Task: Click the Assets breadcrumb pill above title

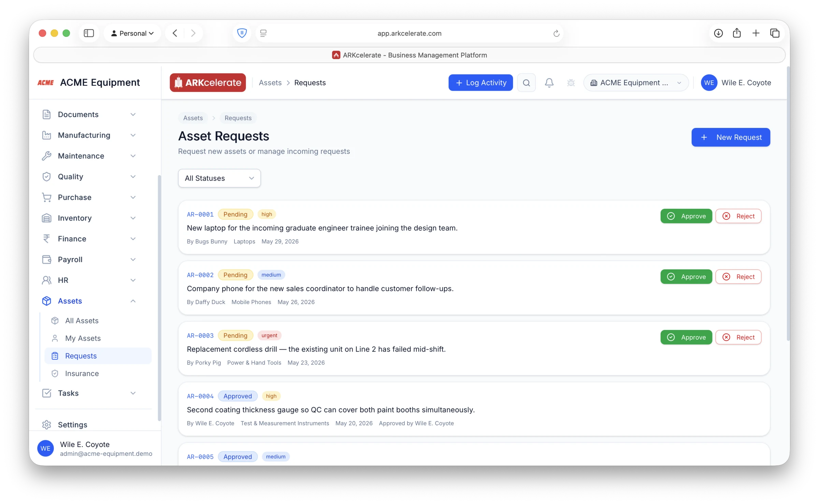Action: 193,118
